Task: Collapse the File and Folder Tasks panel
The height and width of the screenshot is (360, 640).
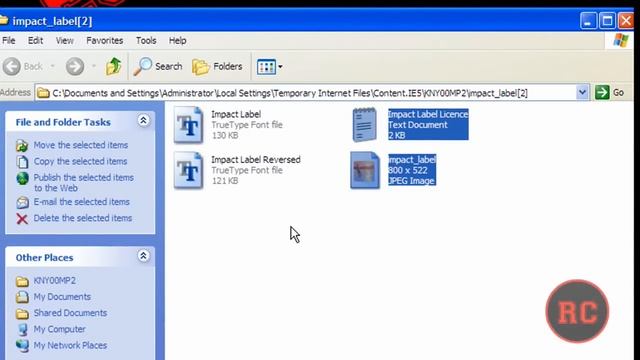Action: [143, 120]
